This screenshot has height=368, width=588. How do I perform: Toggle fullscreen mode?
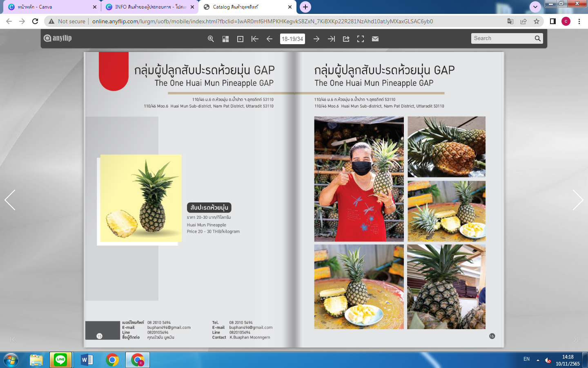tap(361, 39)
